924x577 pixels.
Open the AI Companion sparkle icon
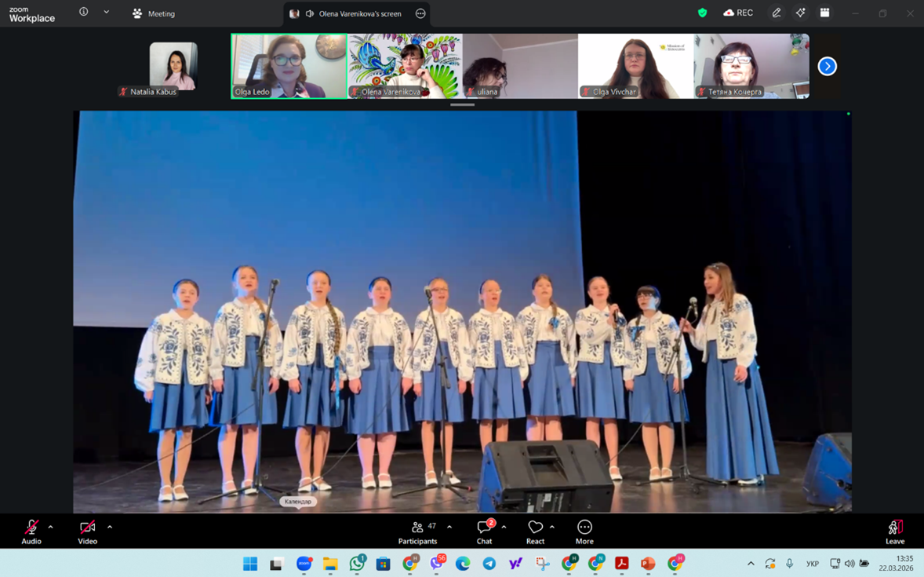tap(800, 13)
